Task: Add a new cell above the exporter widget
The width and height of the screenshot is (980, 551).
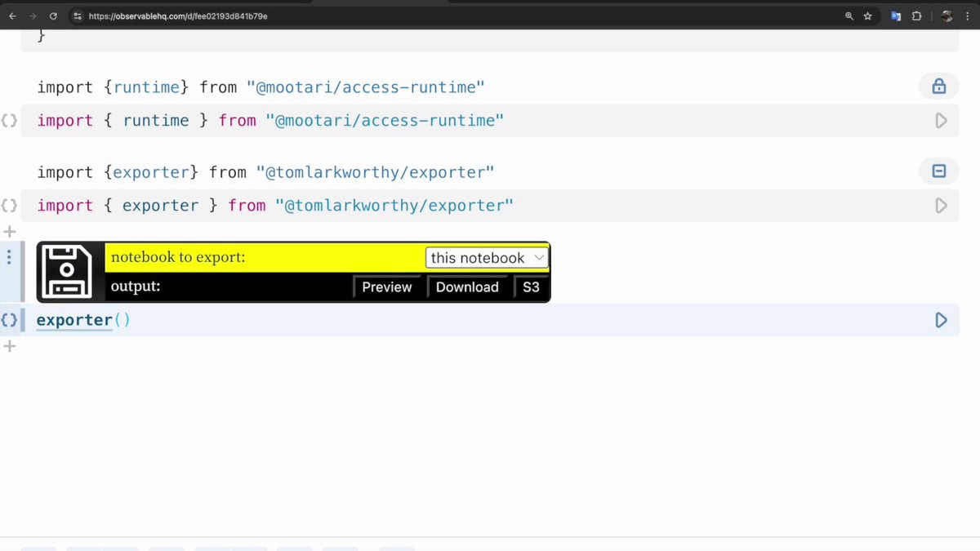Action: [10, 232]
